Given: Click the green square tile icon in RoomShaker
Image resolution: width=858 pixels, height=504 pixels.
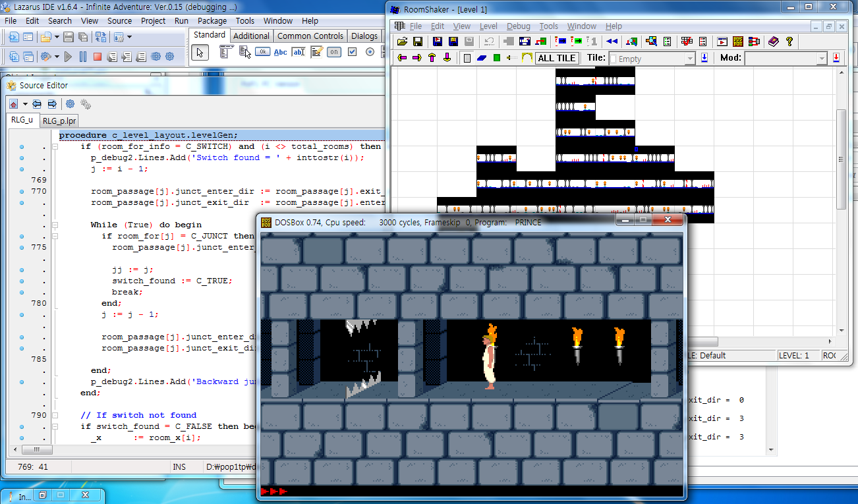Looking at the screenshot, I should pos(497,58).
